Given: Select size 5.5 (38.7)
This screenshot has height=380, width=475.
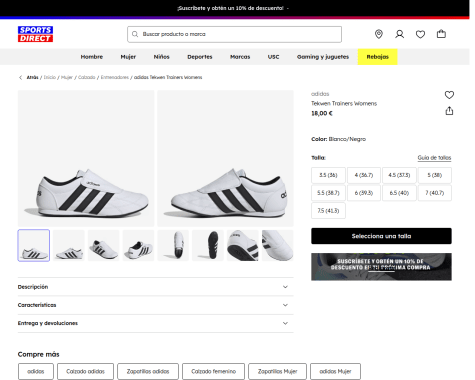Looking at the screenshot, I should [x=328, y=193].
